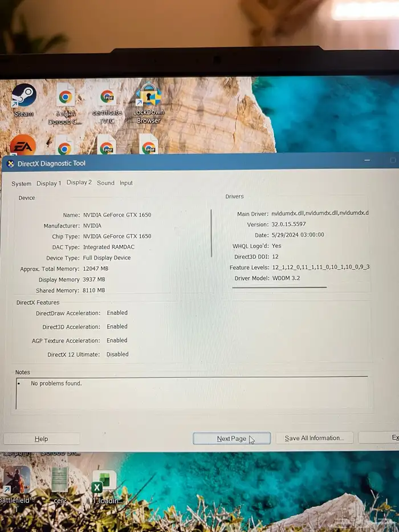Click the Direct3D Acceleration Enabled value
This screenshot has height=532, width=399.
coord(117,327)
